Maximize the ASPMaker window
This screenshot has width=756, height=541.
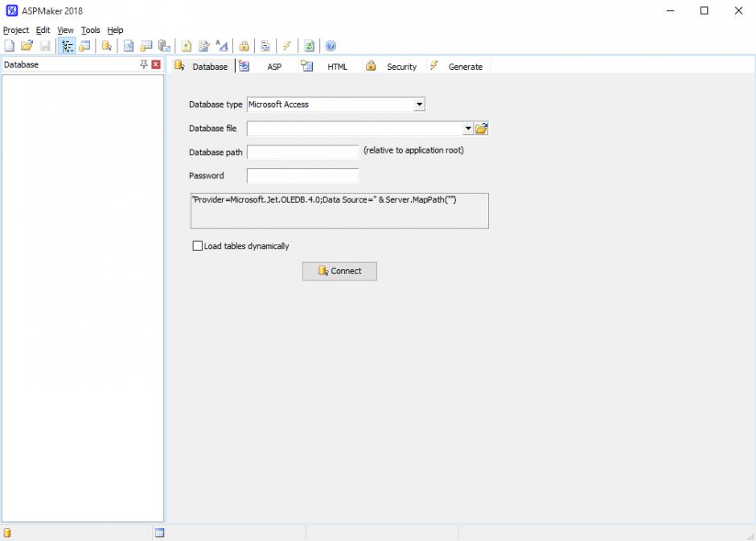click(704, 10)
